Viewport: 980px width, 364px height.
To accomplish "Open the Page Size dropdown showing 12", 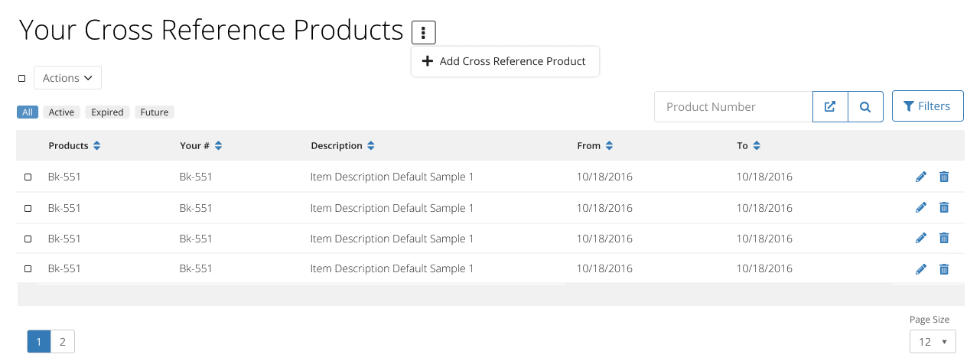I will (x=932, y=341).
